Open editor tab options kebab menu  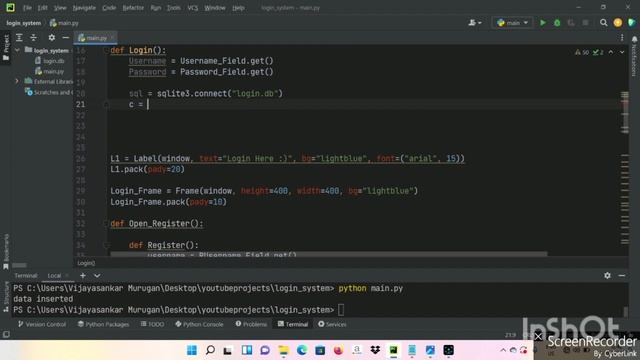(x=622, y=38)
